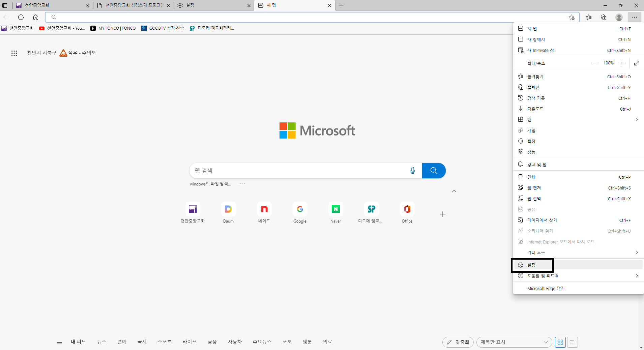
Task: Go to the home page icon
Action: coord(36,17)
